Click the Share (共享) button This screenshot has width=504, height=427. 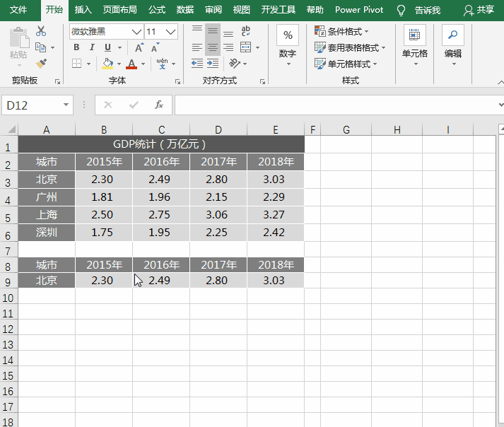tap(479, 11)
